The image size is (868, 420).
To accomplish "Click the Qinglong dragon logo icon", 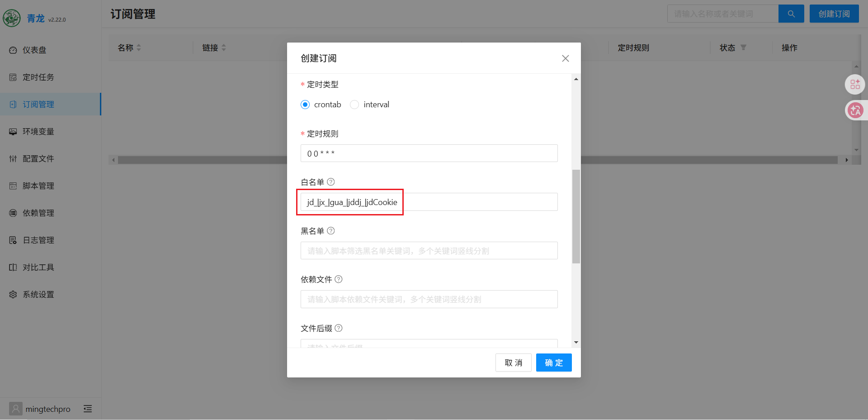I will (12, 18).
